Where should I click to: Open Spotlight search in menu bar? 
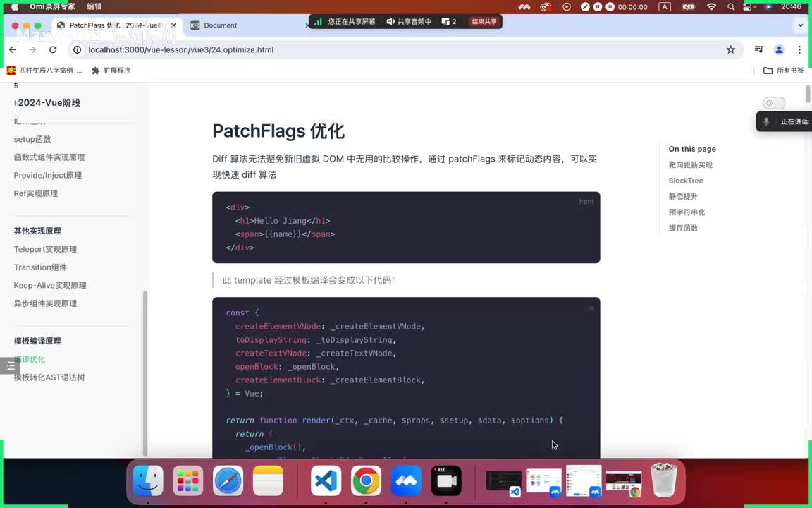(731, 7)
